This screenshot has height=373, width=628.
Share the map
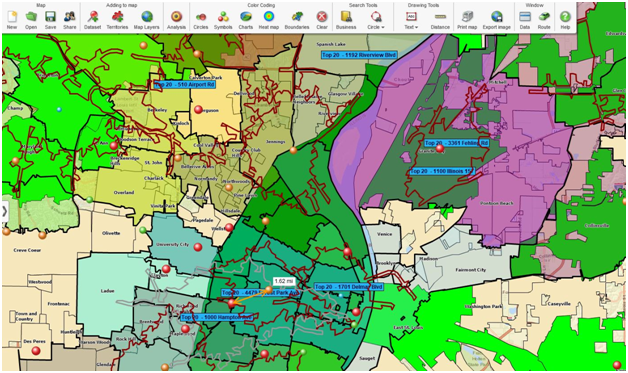70,20
